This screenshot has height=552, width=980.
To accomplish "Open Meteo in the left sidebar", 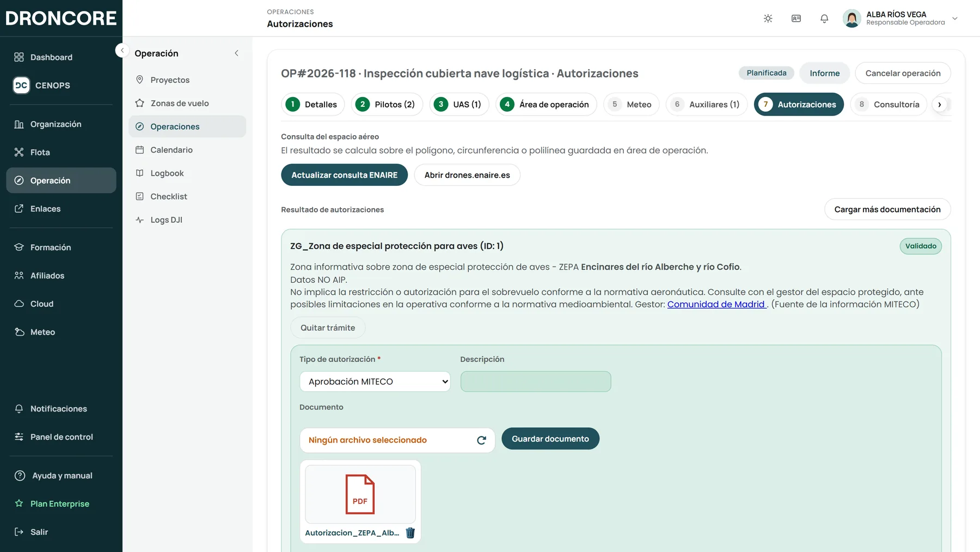I will 61,332.
